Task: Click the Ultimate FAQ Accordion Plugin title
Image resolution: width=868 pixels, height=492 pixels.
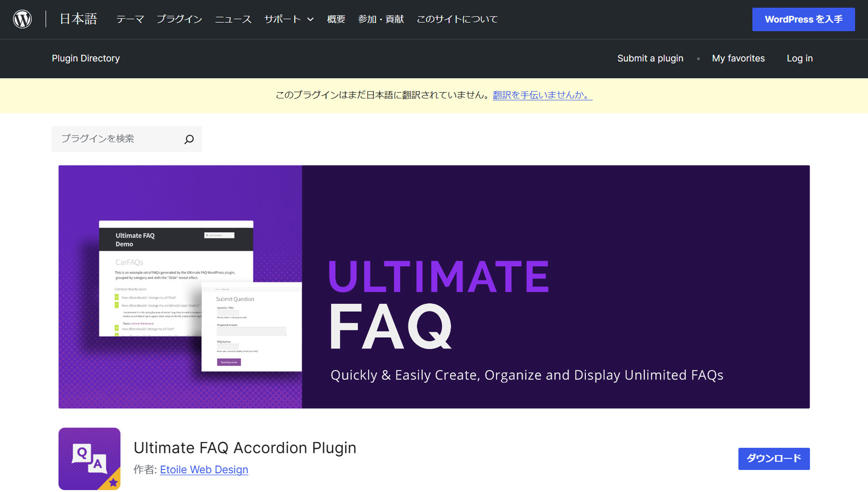Action: click(245, 448)
